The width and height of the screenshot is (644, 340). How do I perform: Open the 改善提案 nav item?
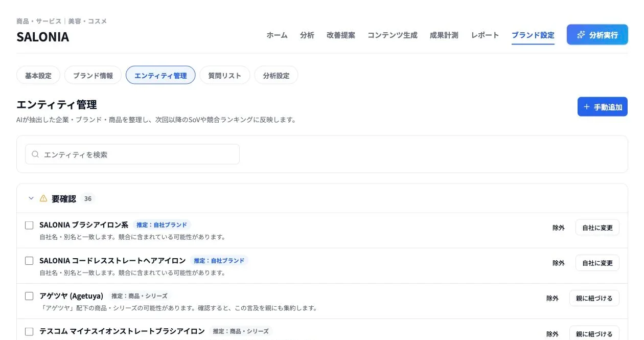pos(341,35)
